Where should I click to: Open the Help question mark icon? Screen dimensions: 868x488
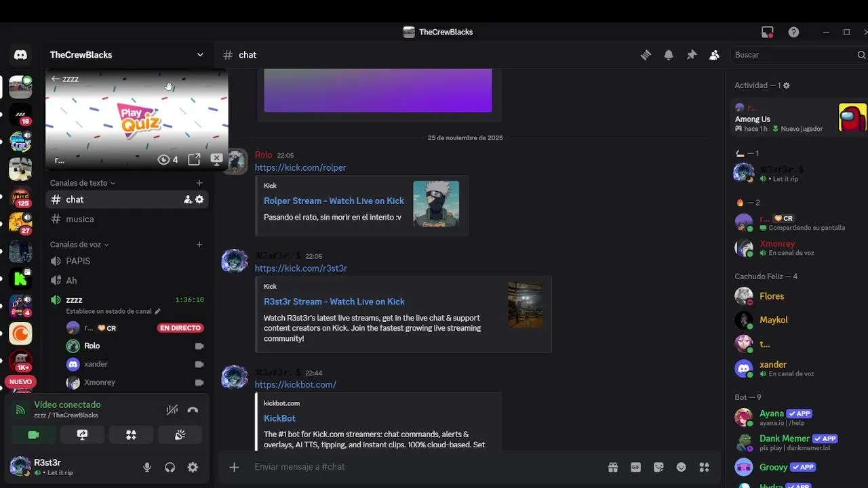(x=793, y=32)
